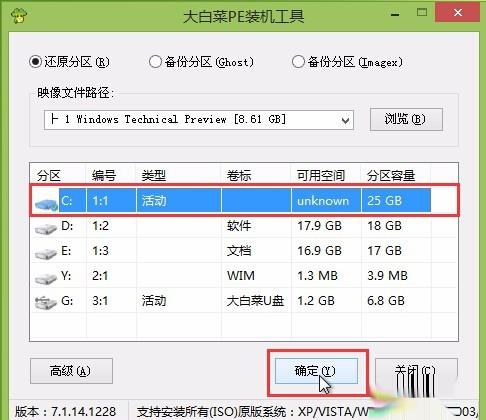
Task: Click the 版本 7.1.14.1228 status text
Action: tap(65, 411)
